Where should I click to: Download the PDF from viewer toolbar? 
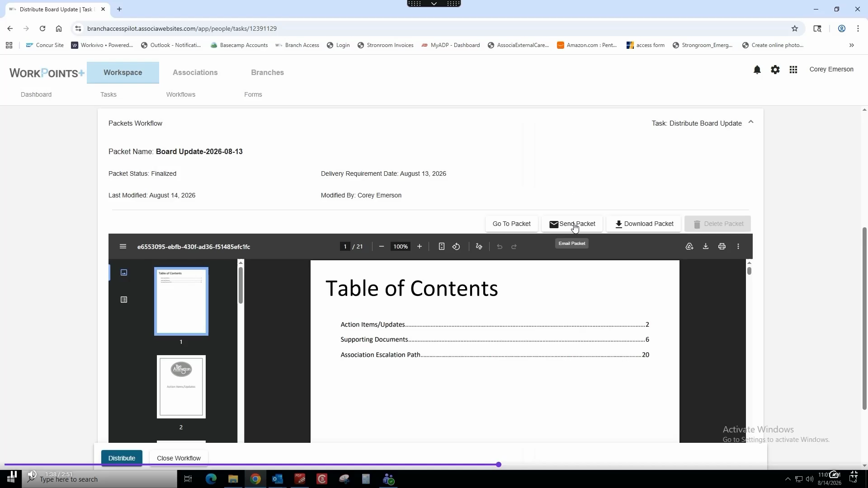coord(706,247)
